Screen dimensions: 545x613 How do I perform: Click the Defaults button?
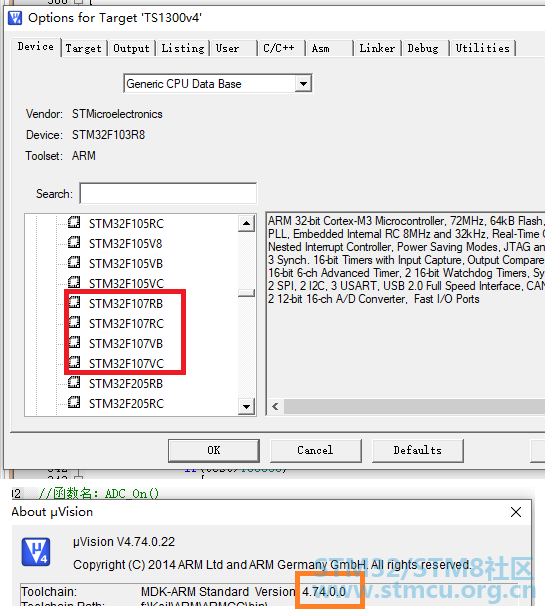(418, 450)
